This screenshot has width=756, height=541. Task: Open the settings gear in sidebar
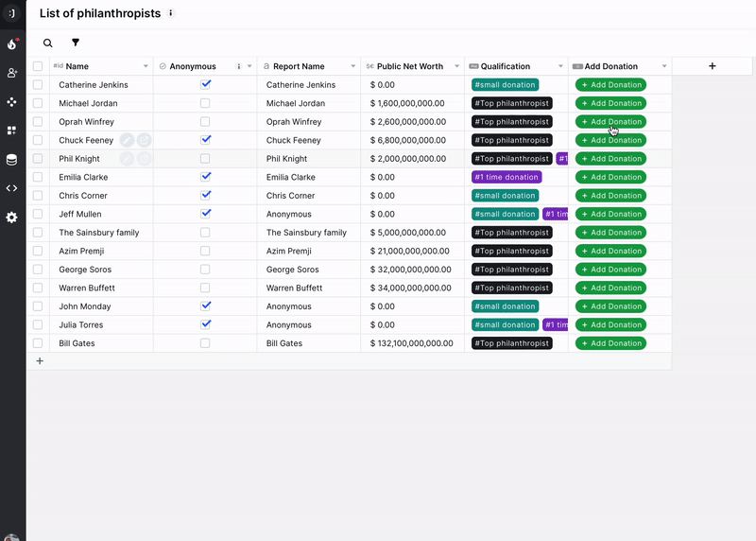coord(12,218)
